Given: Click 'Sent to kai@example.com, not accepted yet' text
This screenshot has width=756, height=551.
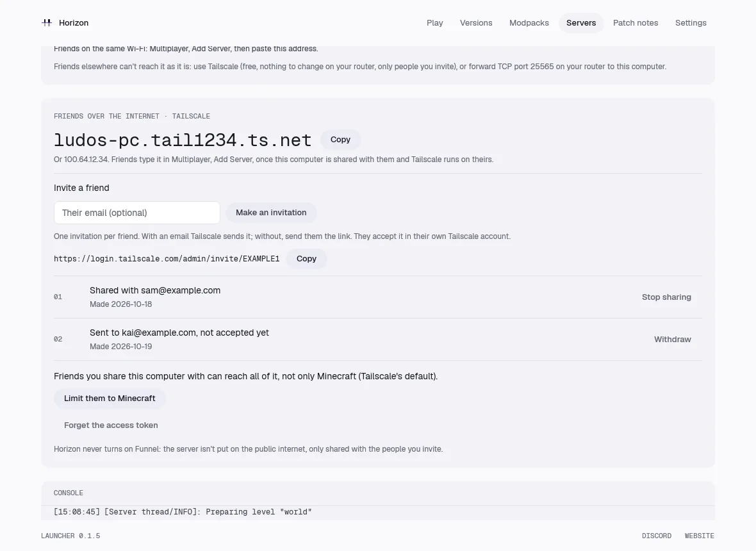Looking at the screenshot, I should tap(179, 333).
